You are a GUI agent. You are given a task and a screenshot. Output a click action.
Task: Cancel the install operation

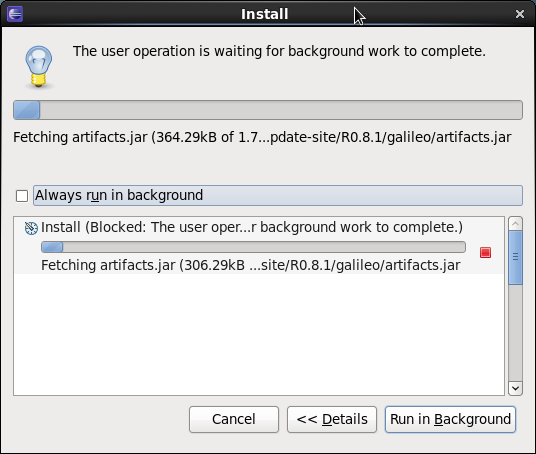tap(234, 419)
